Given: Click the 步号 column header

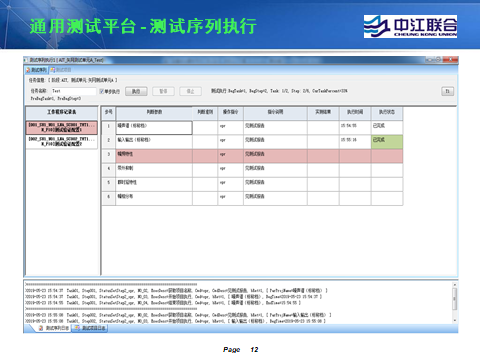Looking at the screenshot, I should tap(109, 113).
